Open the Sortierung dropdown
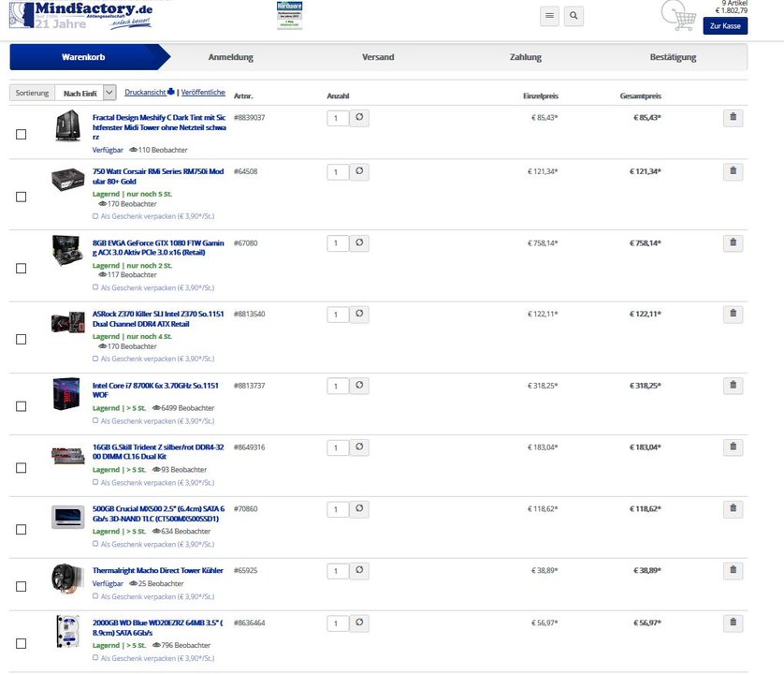The width and height of the screenshot is (784, 674). coord(109,93)
